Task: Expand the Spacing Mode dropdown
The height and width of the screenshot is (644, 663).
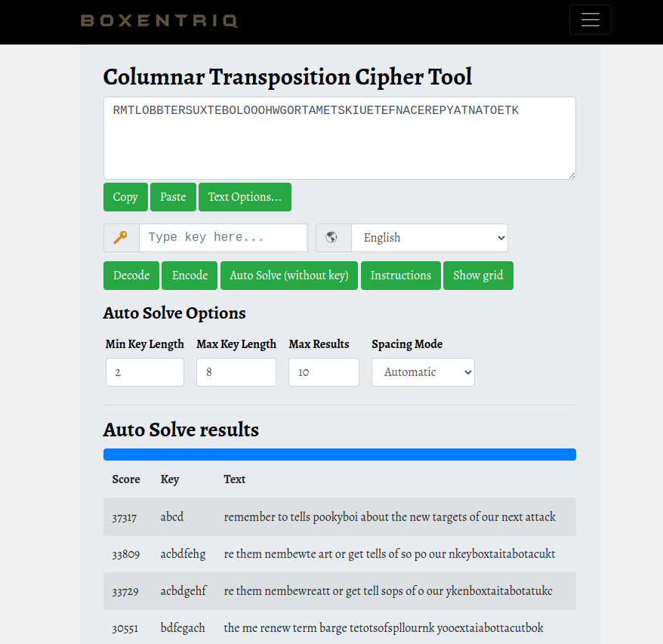Action: [x=423, y=372]
